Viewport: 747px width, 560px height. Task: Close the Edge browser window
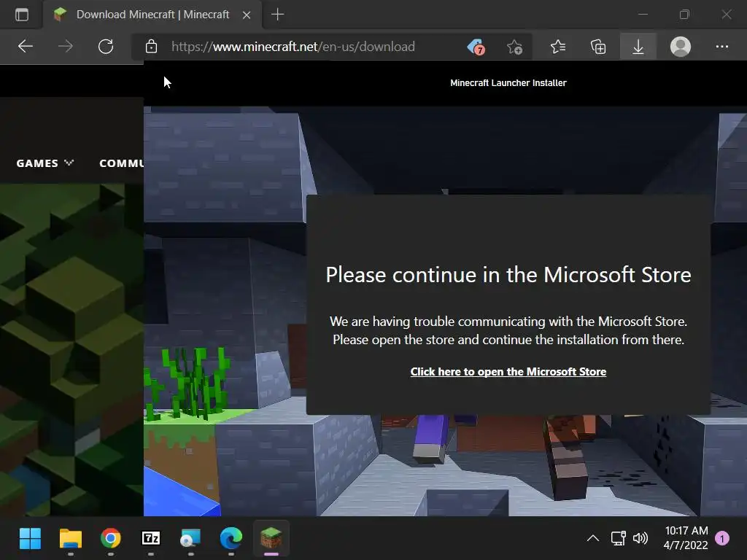pos(727,15)
